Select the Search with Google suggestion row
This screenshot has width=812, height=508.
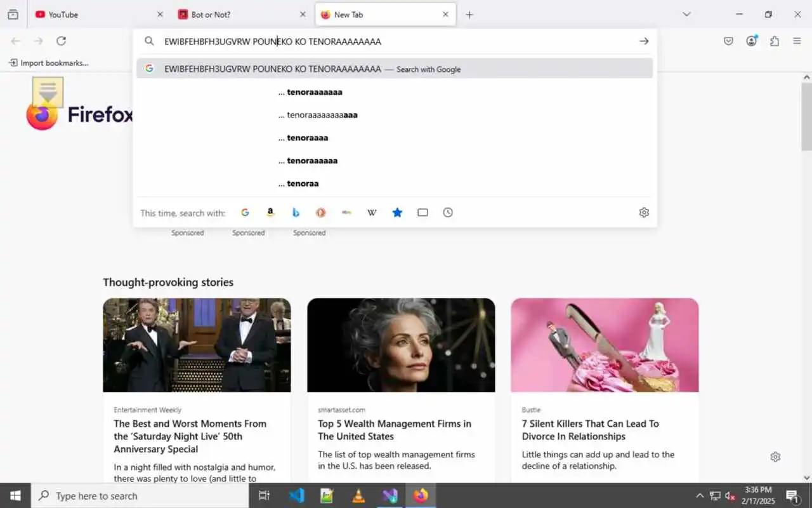coord(395,69)
